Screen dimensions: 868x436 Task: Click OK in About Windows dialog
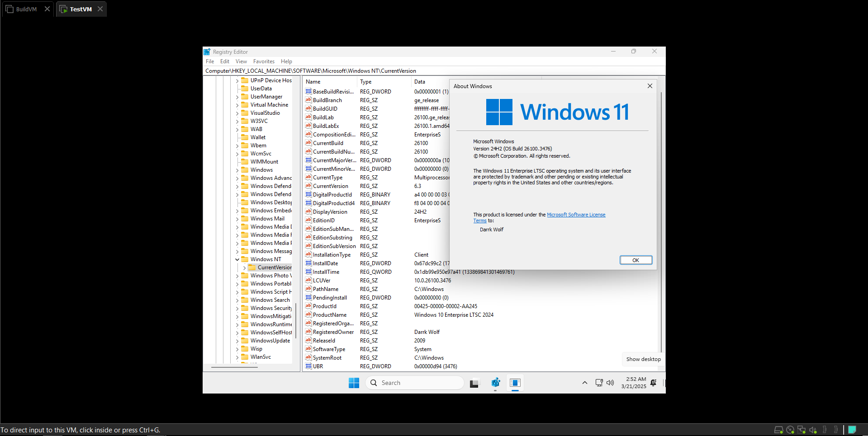(x=636, y=260)
